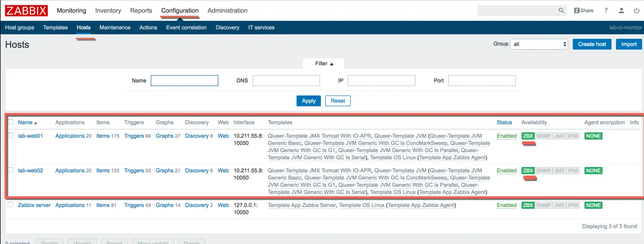Open the help question mark icon
Image resolution: width=644 pixels, height=244 pixels.
pos(606,10)
